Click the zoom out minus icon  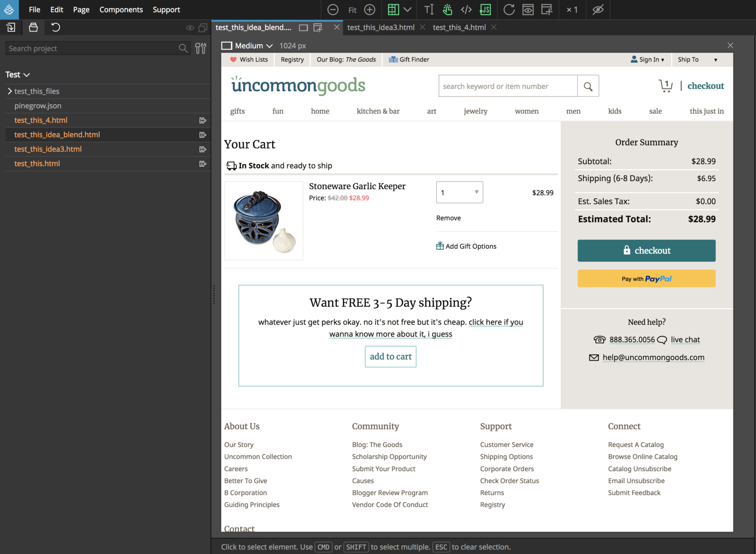[333, 9]
